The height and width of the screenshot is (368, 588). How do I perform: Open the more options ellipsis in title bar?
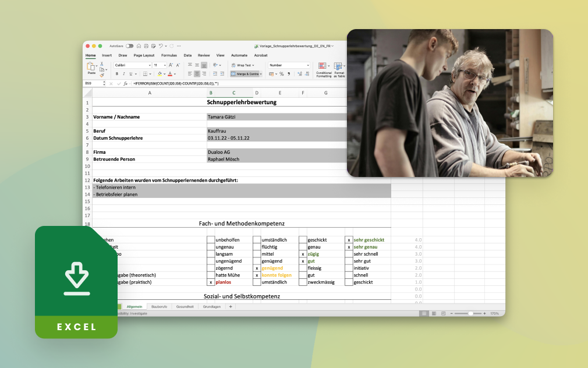[179, 46]
